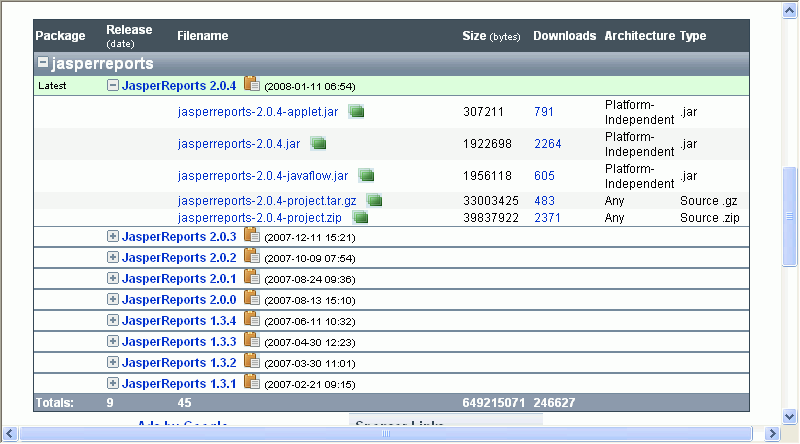Viewport: 800px width, 444px height.
Task: Open JasperReports 2.0.1 release link
Action: tap(179, 279)
